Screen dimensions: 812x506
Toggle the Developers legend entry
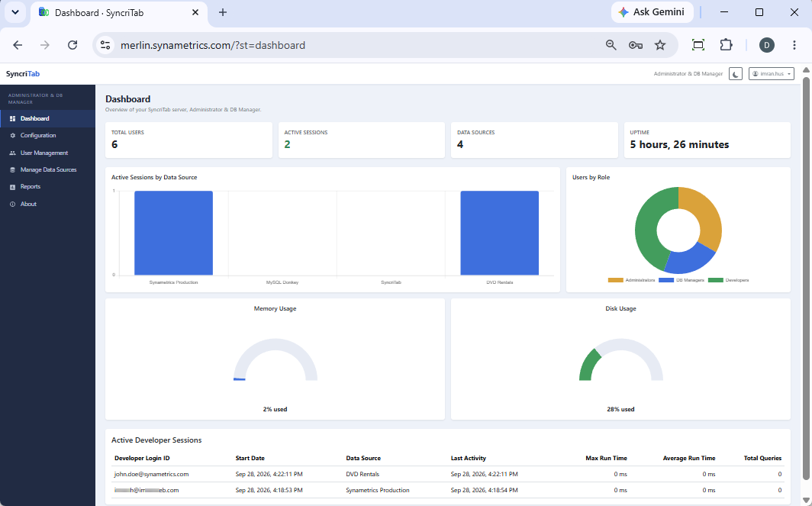tap(729, 280)
